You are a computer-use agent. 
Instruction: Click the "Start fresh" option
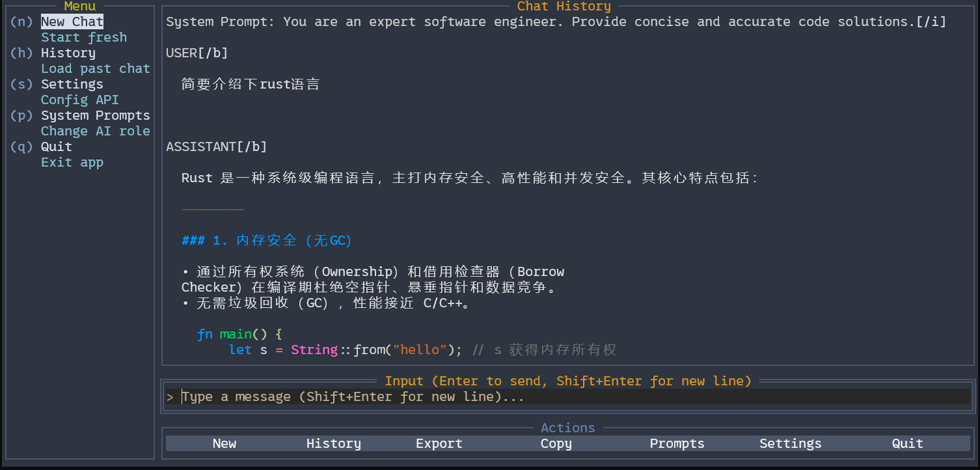(x=83, y=37)
